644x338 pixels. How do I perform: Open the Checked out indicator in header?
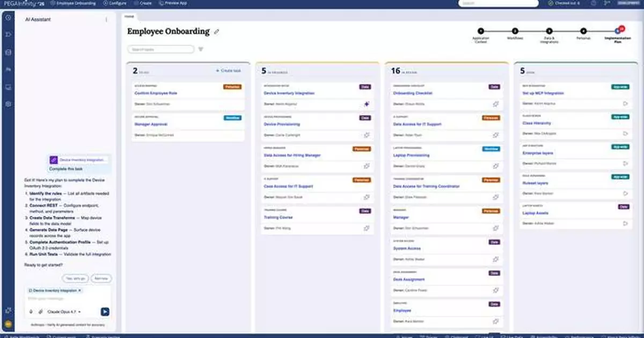point(563,3)
